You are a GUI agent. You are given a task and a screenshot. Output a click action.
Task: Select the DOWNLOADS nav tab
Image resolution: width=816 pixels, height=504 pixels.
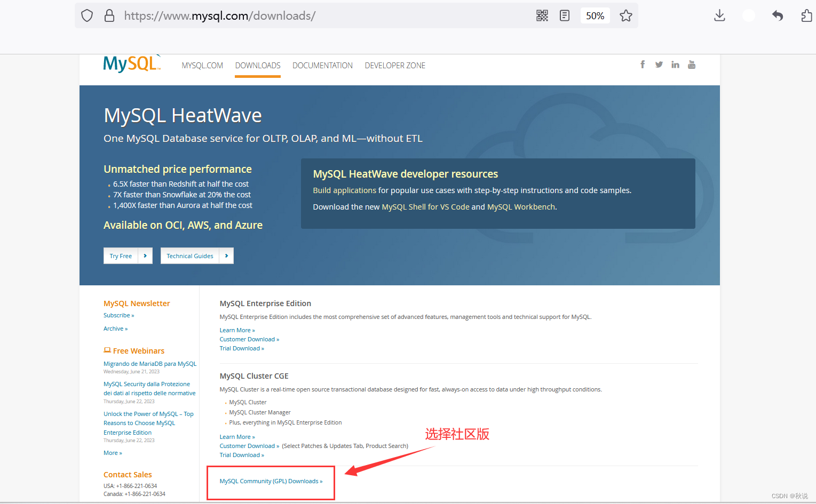pyautogui.click(x=258, y=66)
